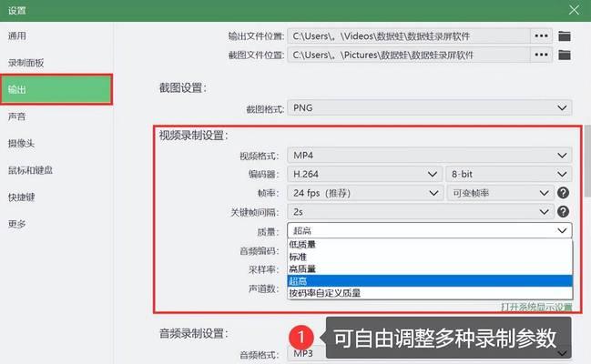Click the vertical scrollbar of settings panel
The image size is (591, 364).
click(587, 161)
